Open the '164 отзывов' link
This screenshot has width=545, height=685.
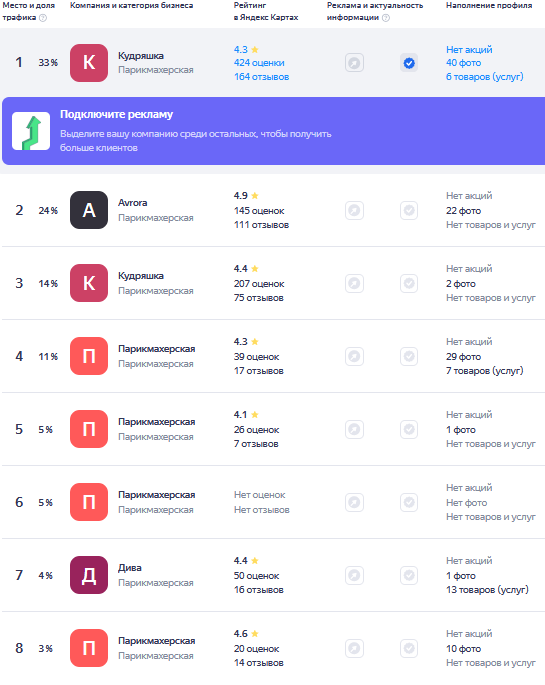pyautogui.click(x=261, y=77)
